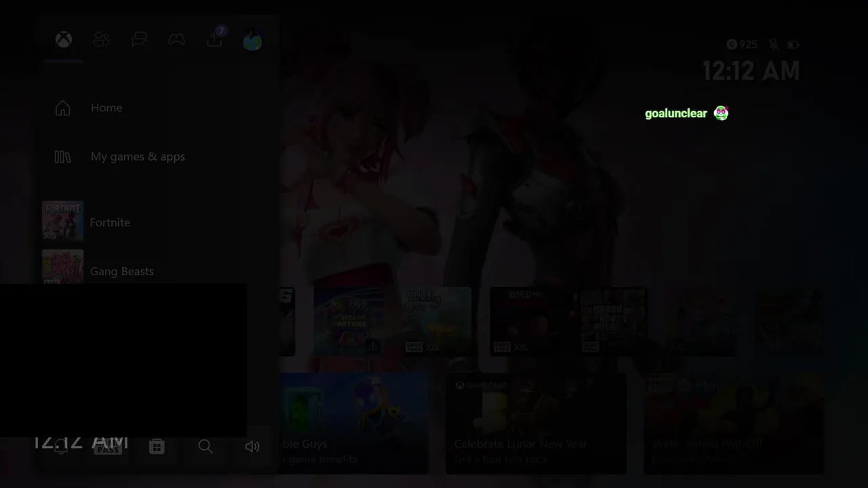Select the Fortnite game thumbnail
Screen dimensions: 868x488
pyautogui.click(x=63, y=220)
